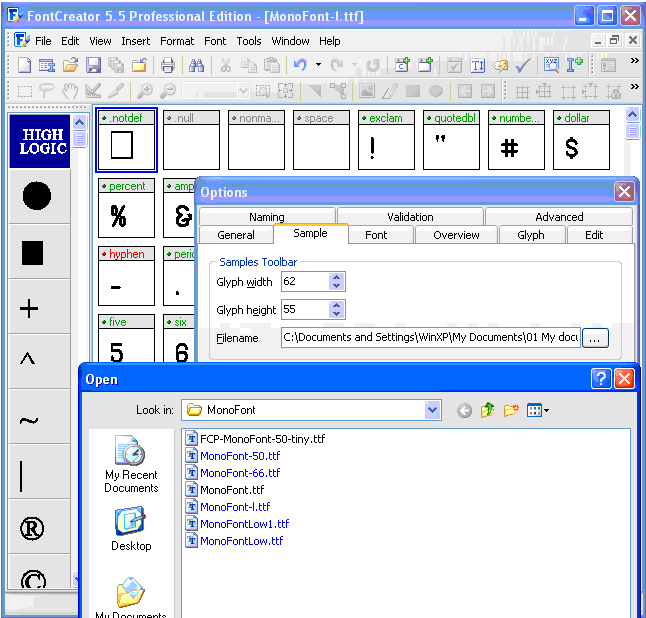Save the font with the floppy disk icon

[x=94, y=65]
